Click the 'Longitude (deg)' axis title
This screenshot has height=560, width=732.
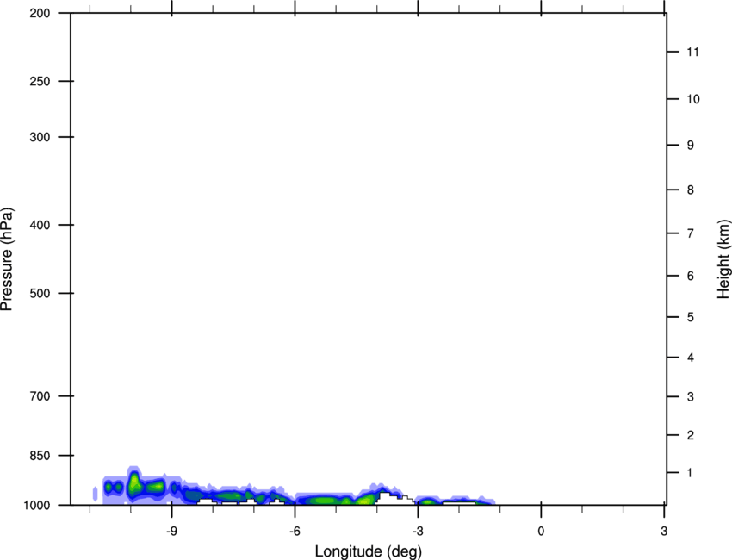(x=368, y=551)
